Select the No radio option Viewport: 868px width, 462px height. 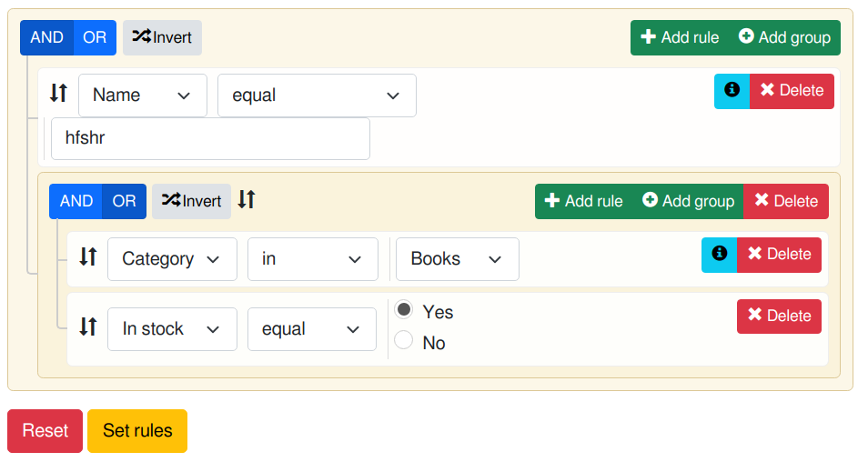[404, 340]
